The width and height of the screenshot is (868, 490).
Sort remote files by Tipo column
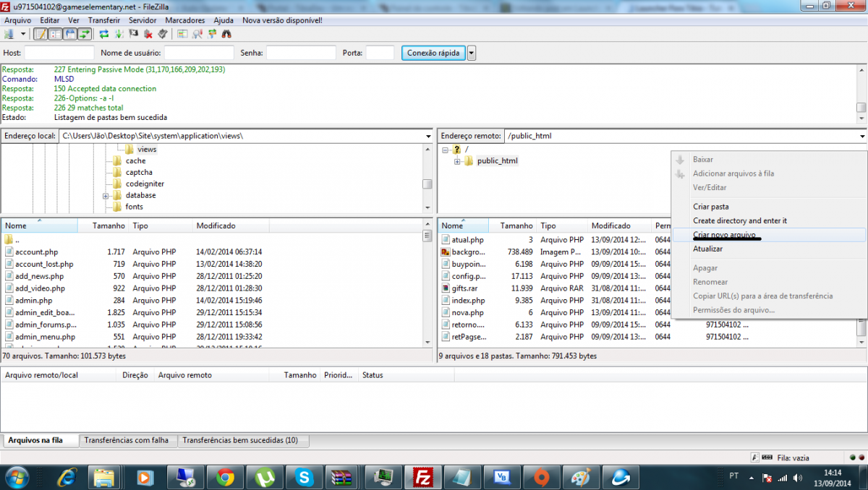tap(563, 225)
